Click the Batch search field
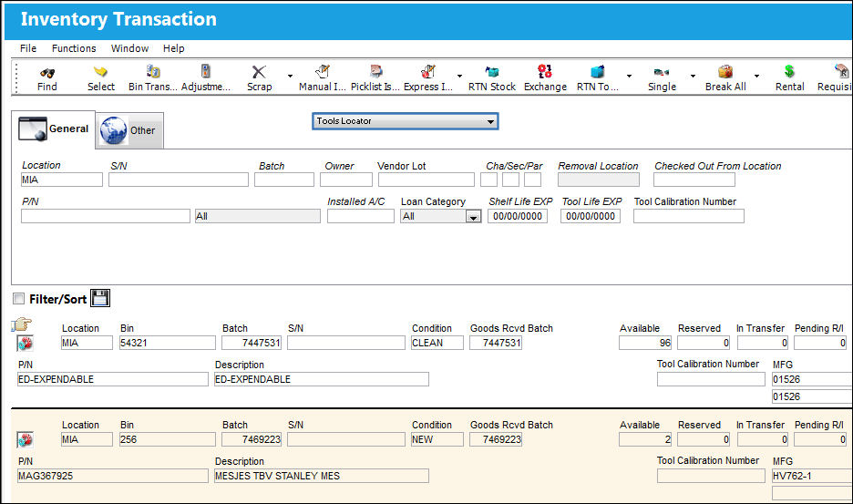 (x=284, y=180)
